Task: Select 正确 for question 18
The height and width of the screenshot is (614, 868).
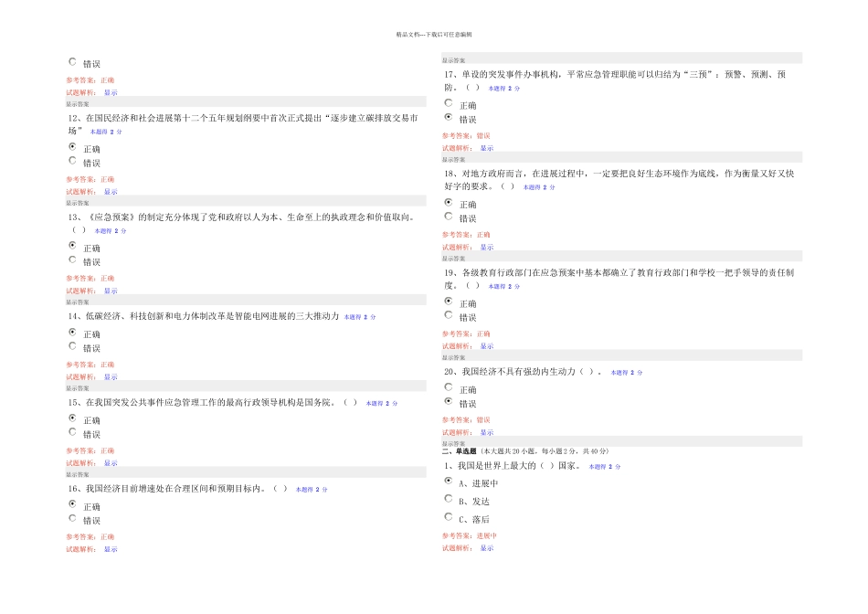Action: point(449,202)
